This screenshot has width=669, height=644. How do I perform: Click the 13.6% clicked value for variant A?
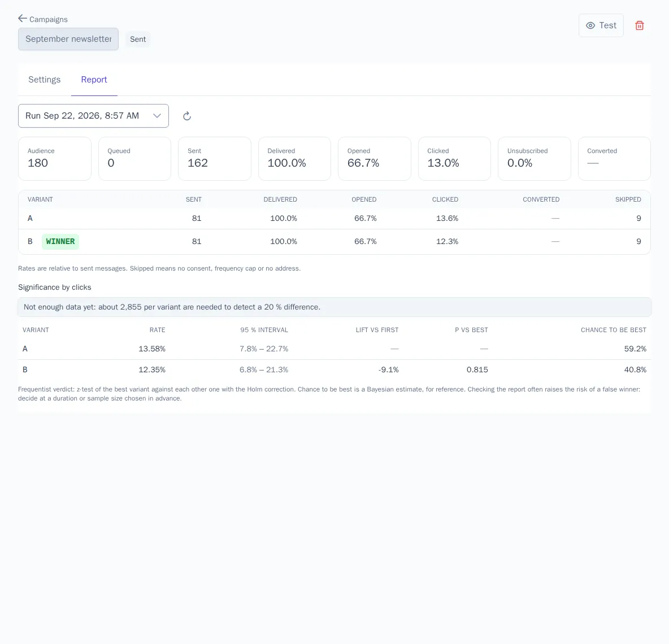point(447,219)
